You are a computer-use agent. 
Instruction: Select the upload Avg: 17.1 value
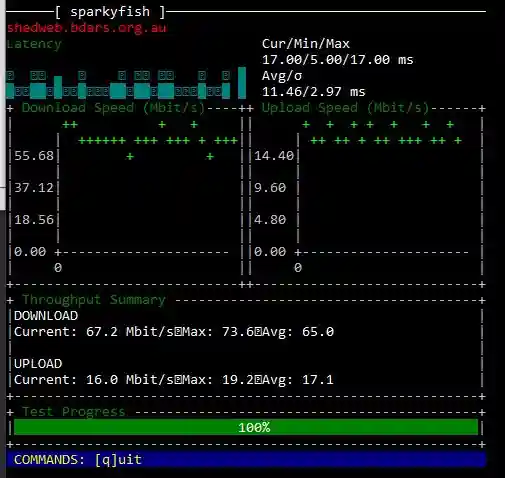[298, 380]
